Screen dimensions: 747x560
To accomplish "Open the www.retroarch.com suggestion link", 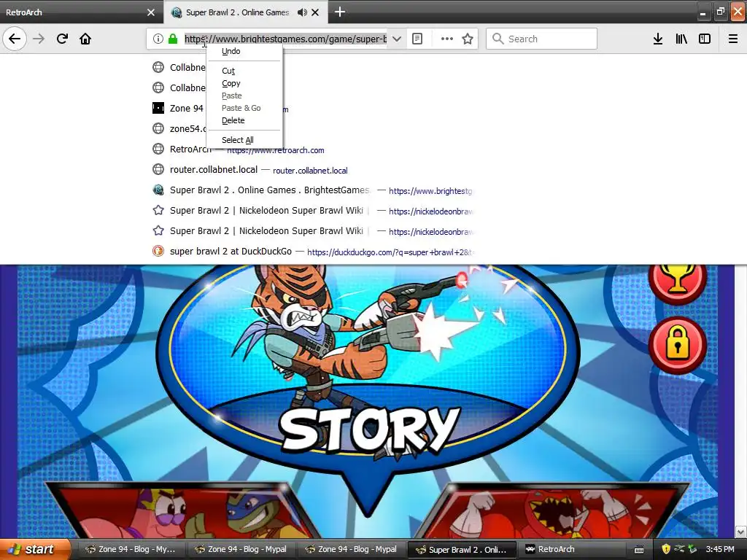I will click(x=275, y=150).
